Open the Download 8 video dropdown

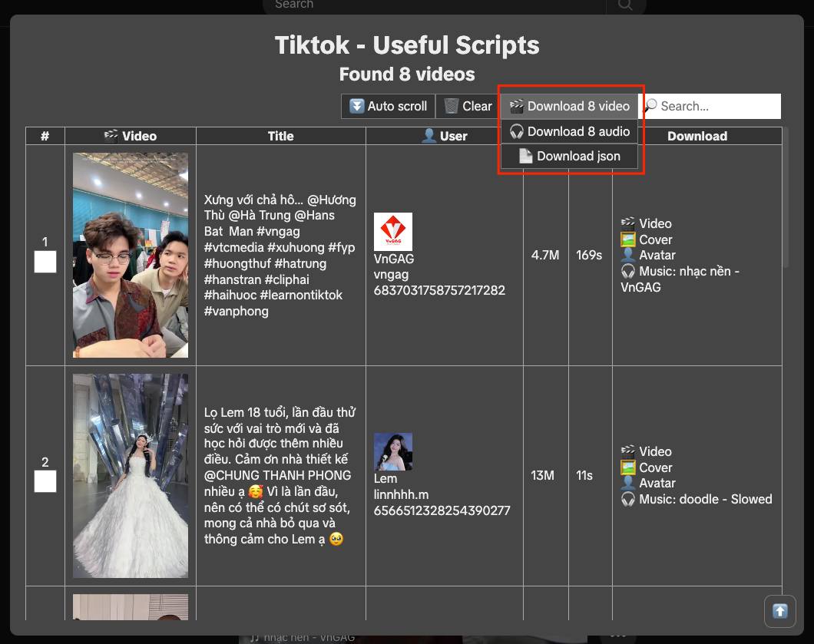(570, 107)
